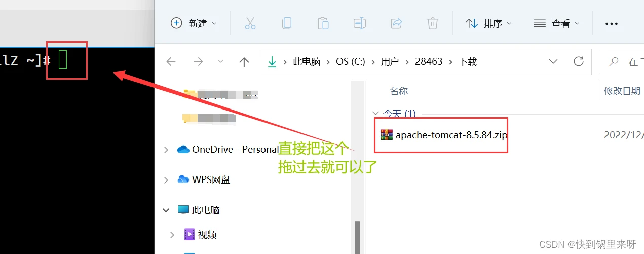Image resolution: width=644 pixels, height=254 pixels.
Task: Go up one folder with Up arrow
Action: [244, 62]
